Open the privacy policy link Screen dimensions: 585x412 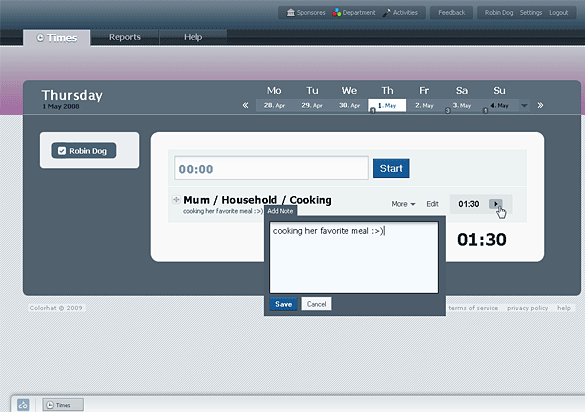(x=528, y=308)
